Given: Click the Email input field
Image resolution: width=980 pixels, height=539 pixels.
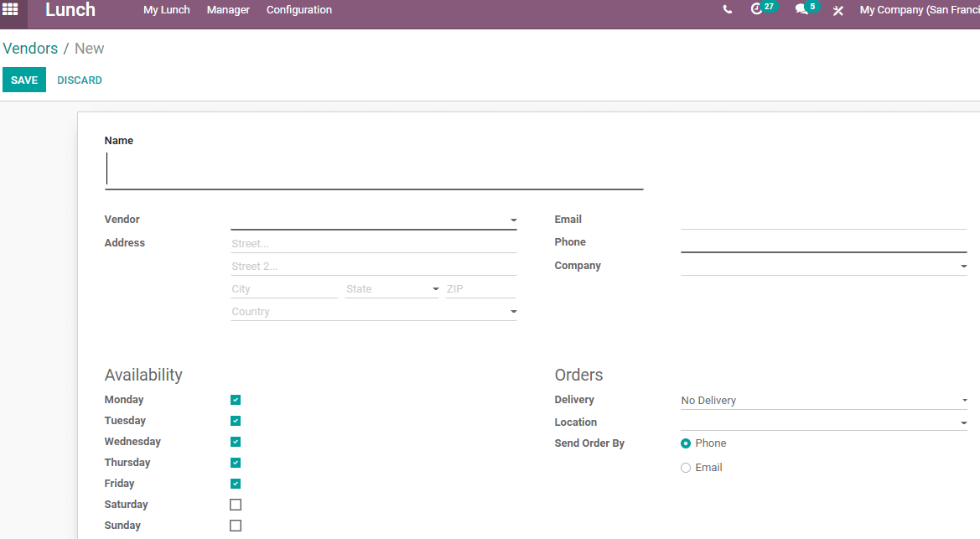Looking at the screenshot, I should (824, 220).
